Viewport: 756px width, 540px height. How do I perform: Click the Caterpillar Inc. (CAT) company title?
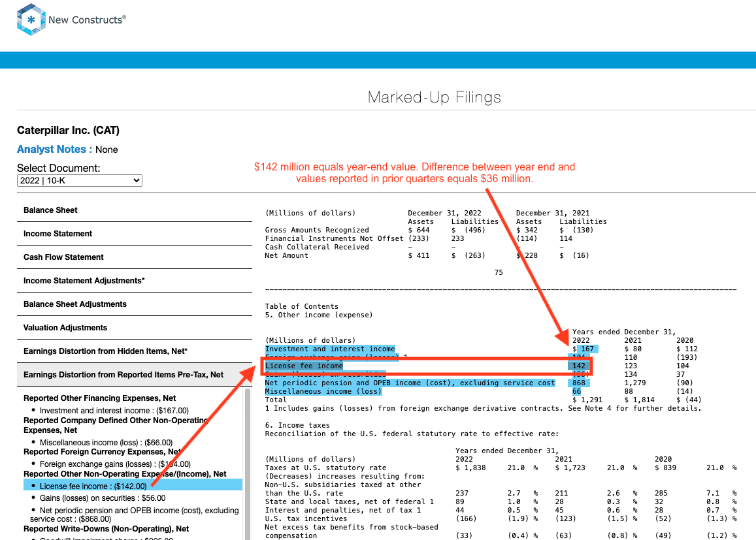68,130
